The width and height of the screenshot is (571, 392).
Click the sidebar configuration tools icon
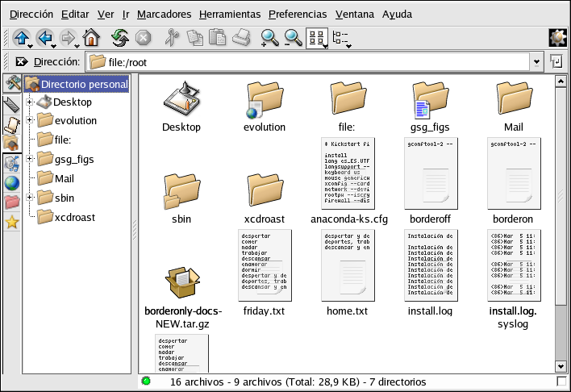coord(12,84)
